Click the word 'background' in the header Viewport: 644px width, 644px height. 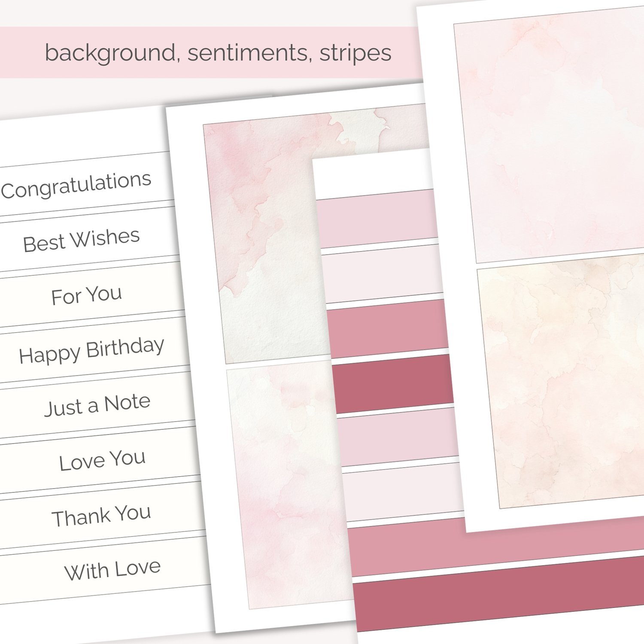tap(110, 53)
